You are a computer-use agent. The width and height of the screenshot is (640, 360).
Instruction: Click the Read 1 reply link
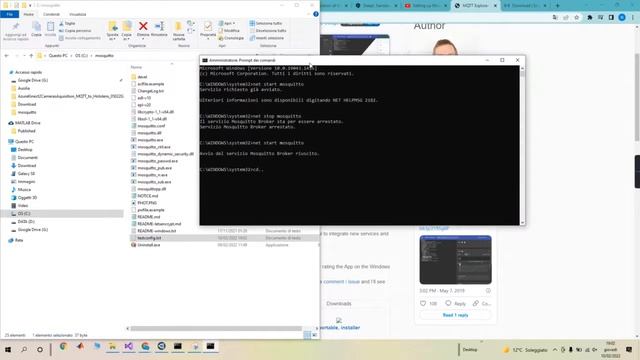point(455,315)
